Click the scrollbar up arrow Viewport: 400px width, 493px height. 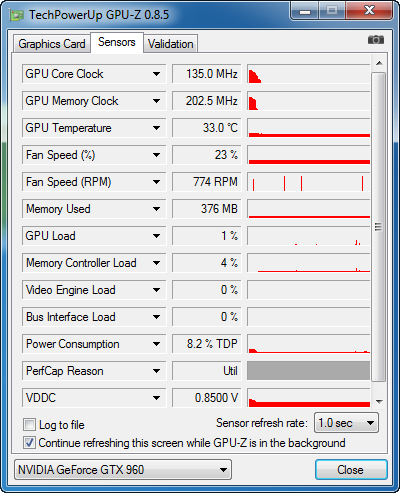[379, 63]
